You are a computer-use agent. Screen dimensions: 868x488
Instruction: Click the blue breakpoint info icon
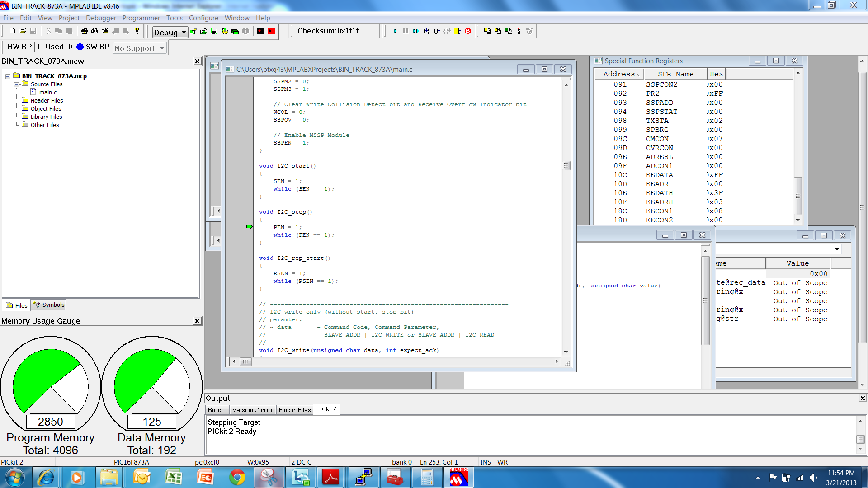click(x=80, y=47)
